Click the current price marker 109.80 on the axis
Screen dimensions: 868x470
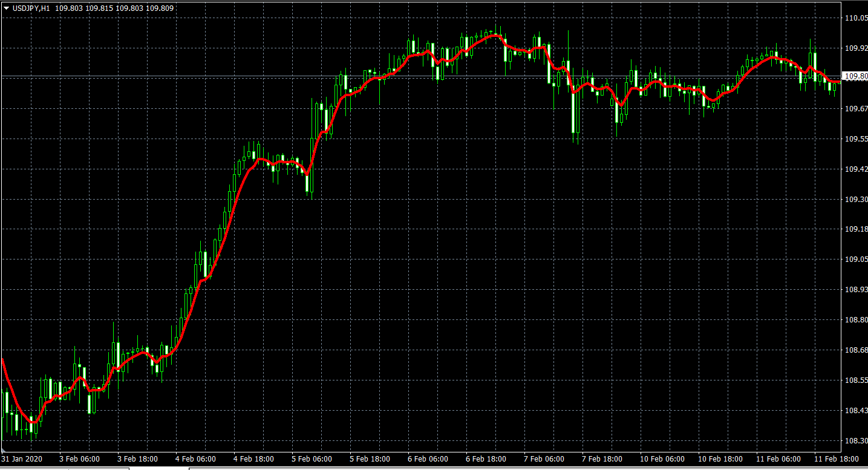pos(855,76)
